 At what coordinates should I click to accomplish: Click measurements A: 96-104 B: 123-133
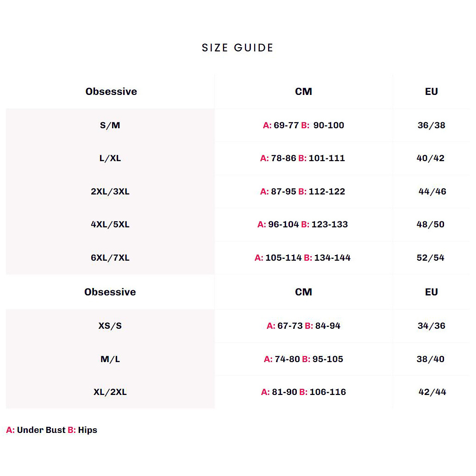coord(303,224)
